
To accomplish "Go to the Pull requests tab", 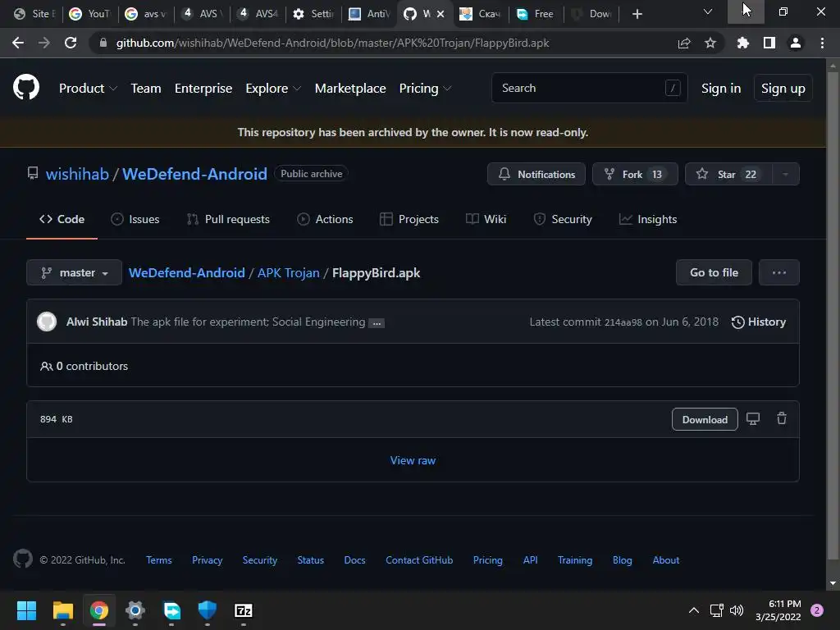I will [228, 219].
